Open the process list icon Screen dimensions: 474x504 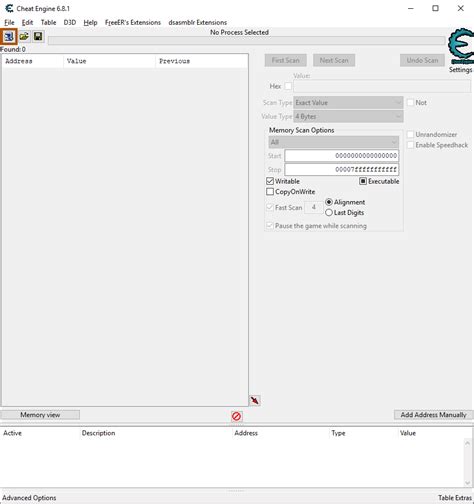[9, 36]
